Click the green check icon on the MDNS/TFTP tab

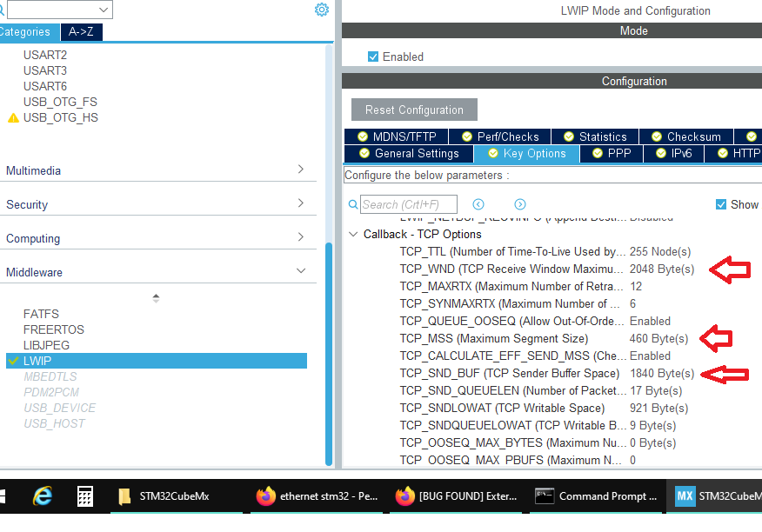pyautogui.click(x=363, y=136)
